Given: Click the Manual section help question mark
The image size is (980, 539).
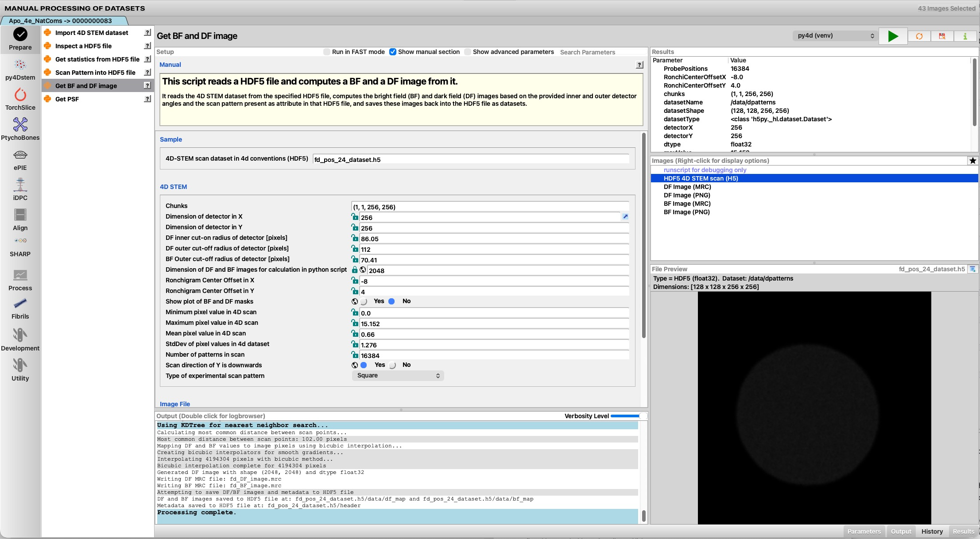Looking at the screenshot, I should point(639,65).
